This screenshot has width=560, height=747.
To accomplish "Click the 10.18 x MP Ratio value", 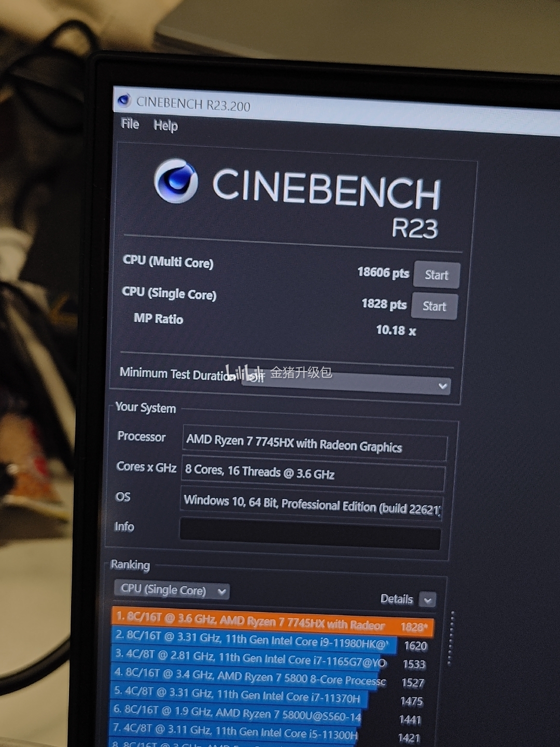I will tap(396, 330).
